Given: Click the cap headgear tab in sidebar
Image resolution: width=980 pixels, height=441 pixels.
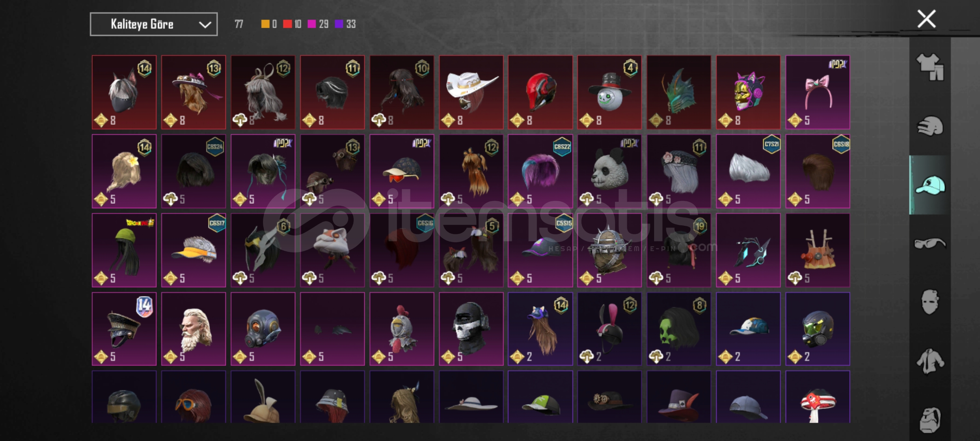Looking at the screenshot, I should (930, 185).
